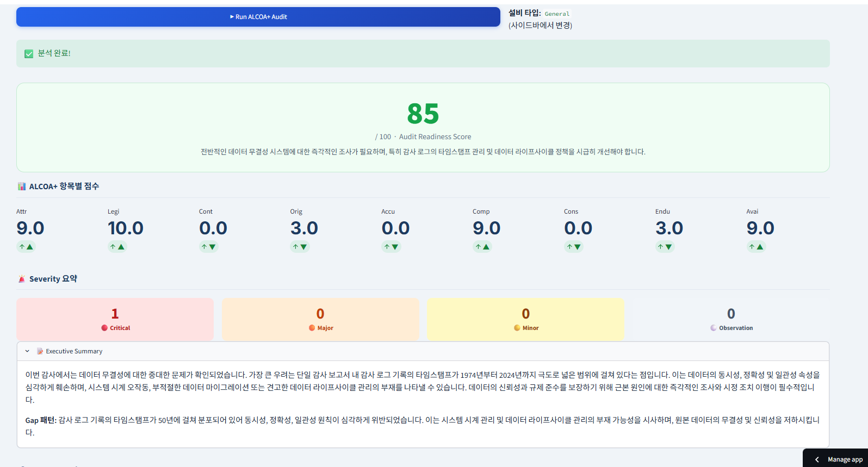
Task: Click the 'Audit Readiness Score' caption
Action: point(435,137)
